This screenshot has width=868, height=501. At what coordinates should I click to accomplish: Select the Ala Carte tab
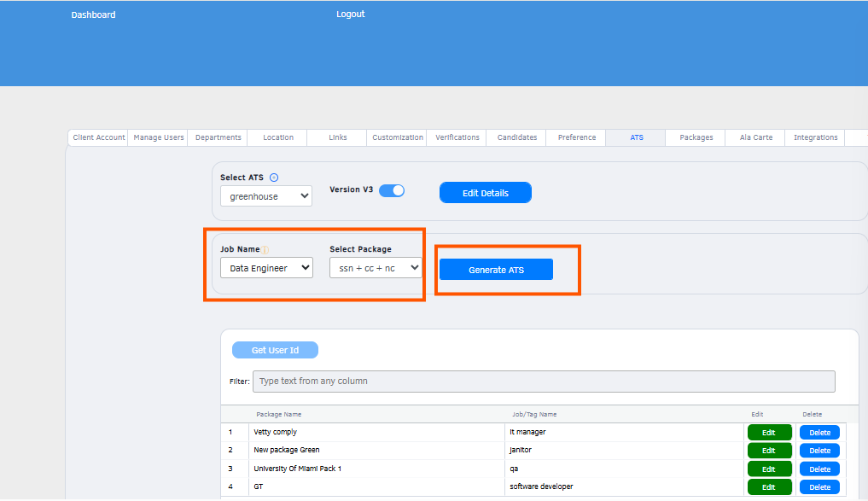pyautogui.click(x=755, y=137)
